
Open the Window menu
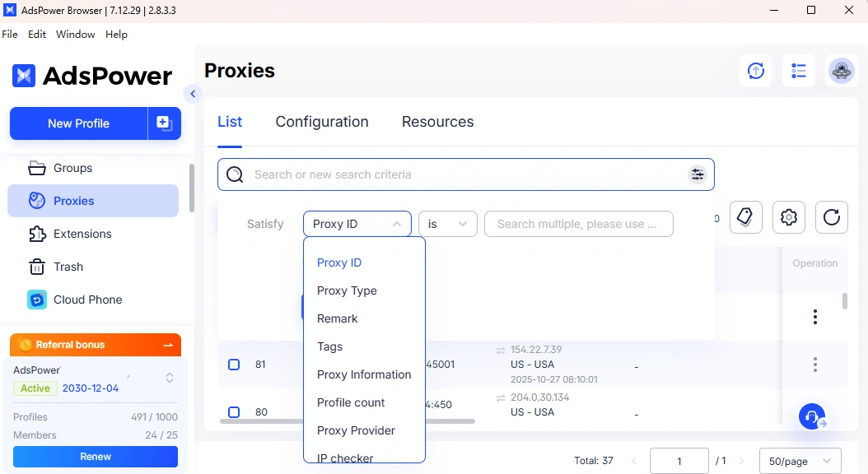75,34
